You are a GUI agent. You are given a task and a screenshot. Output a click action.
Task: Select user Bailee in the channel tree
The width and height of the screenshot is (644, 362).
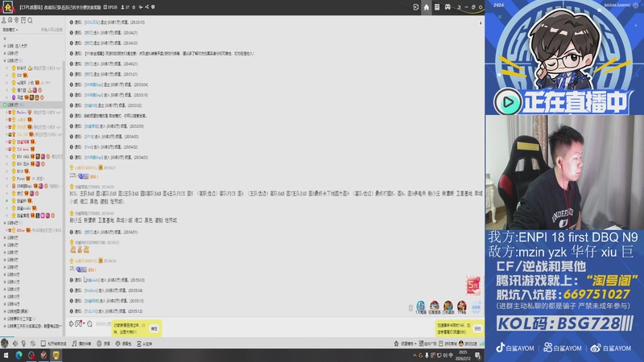(x=22, y=112)
